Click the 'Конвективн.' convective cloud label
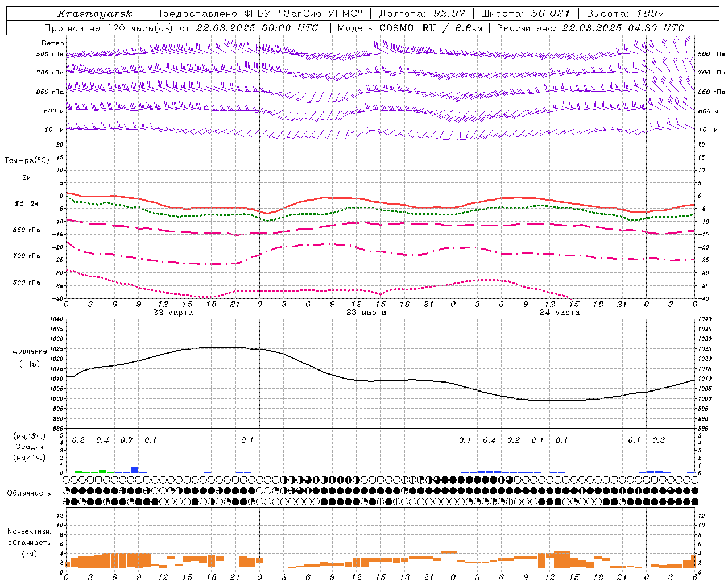 29,531
